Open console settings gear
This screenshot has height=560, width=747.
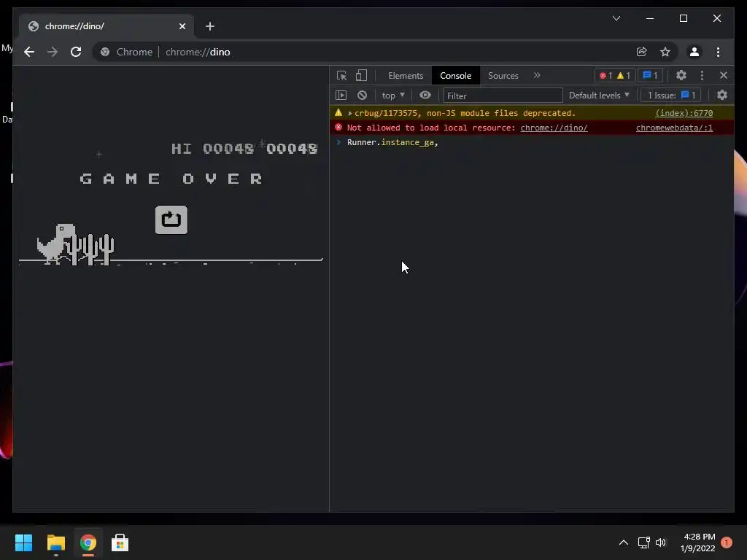(722, 96)
